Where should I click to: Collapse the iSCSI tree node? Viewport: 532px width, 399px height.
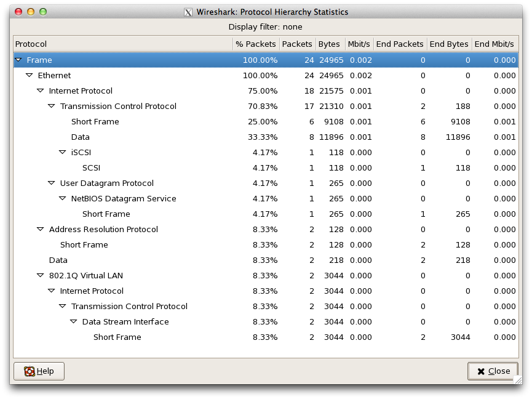pos(63,153)
